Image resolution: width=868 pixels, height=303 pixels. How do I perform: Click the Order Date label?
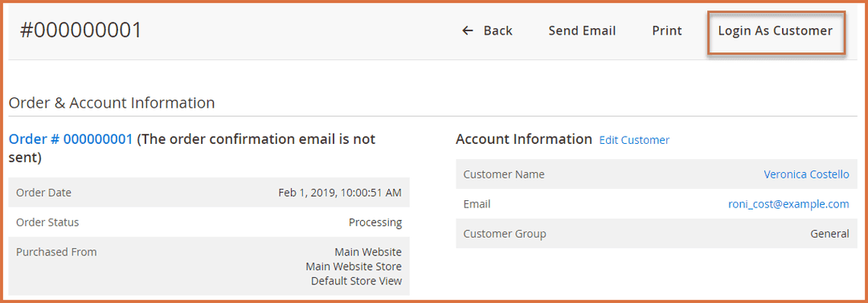43,193
